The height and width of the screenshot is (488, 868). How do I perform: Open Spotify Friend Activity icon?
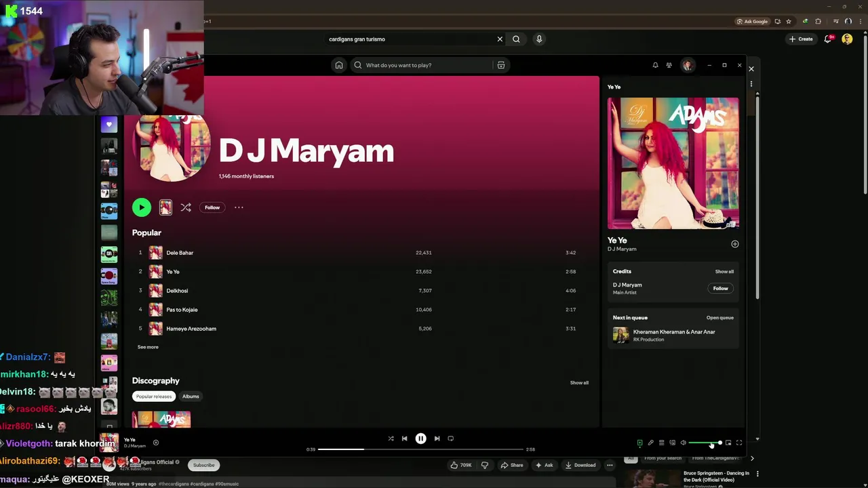669,65
